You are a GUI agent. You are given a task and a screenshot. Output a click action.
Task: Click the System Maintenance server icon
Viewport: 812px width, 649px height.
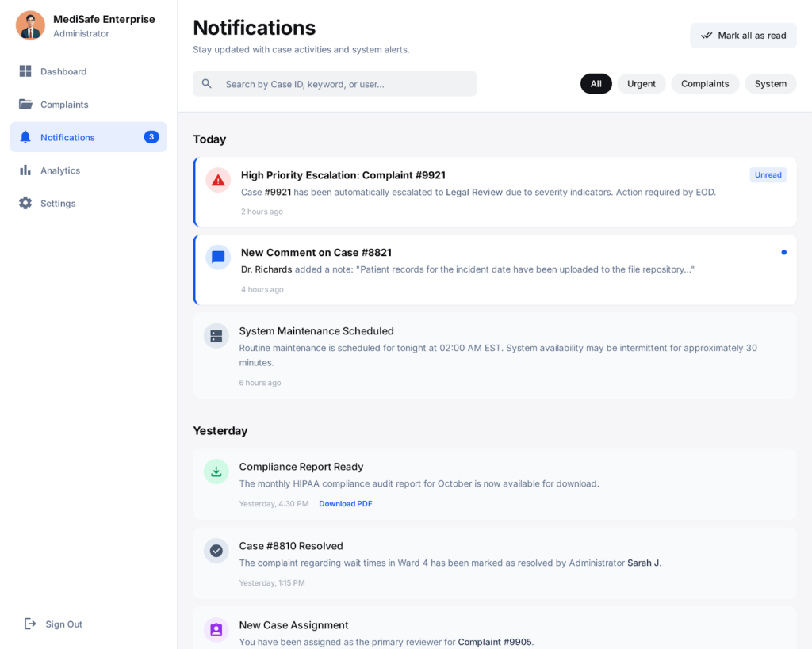(216, 336)
